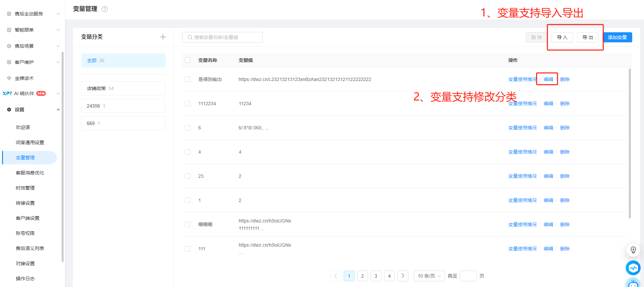This screenshot has height=287, width=644.
Task: Open the 10 条/页 page size dropdown
Action: pyautogui.click(x=429, y=276)
